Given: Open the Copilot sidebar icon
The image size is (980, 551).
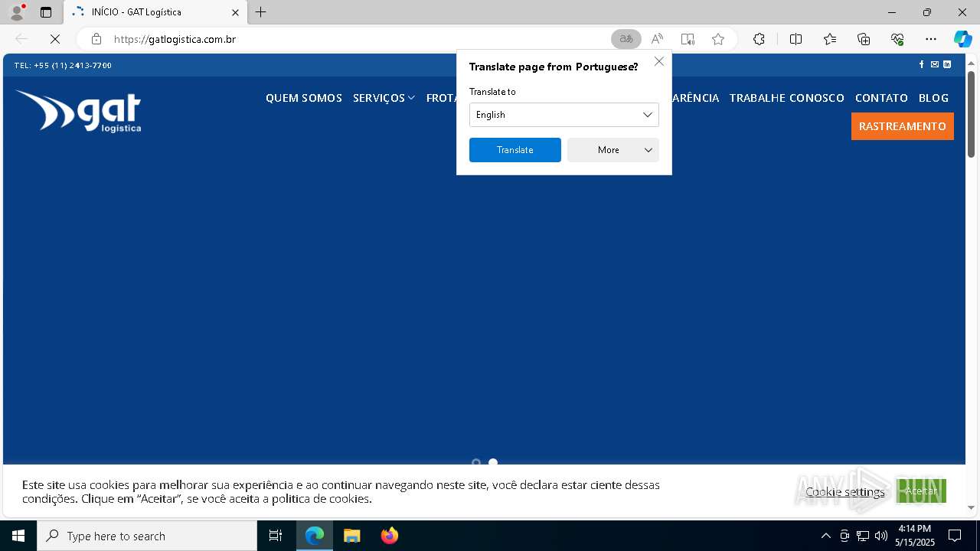Looking at the screenshot, I should pos(962,39).
